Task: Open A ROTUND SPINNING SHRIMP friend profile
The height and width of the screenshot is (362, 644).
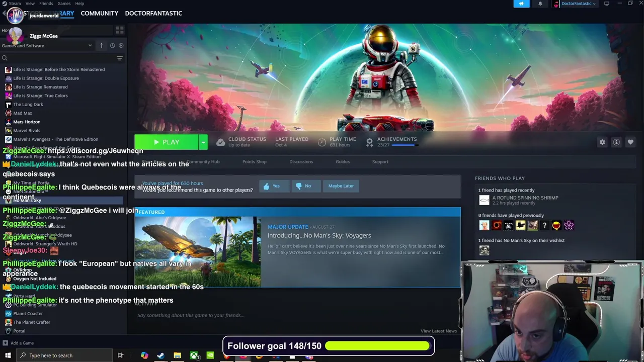Action: click(x=525, y=198)
